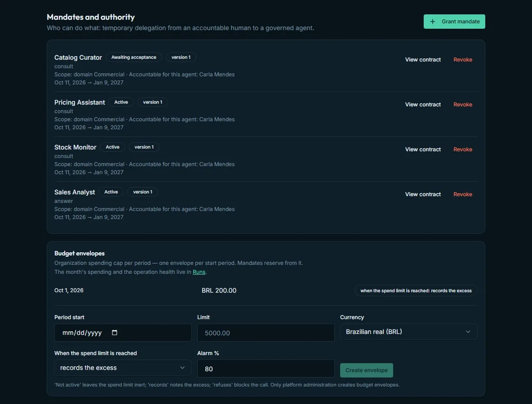The image size is (532, 404).
Task: Expand the Currency dropdown
Action: [x=408, y=332]
